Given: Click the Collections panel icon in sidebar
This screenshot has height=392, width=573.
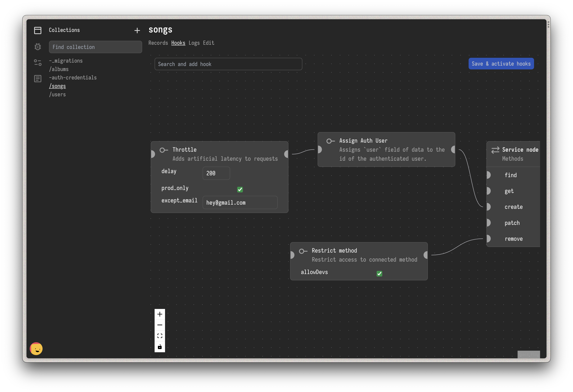Looking at the screenshot, I should pyautogui.click(x=38, y=30).
